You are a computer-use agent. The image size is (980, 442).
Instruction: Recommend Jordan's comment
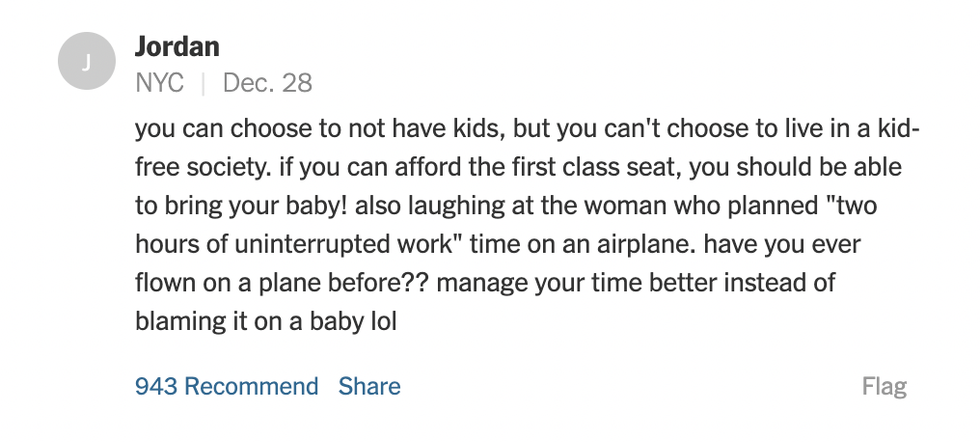pyautogui.click(x=226, y=386)
